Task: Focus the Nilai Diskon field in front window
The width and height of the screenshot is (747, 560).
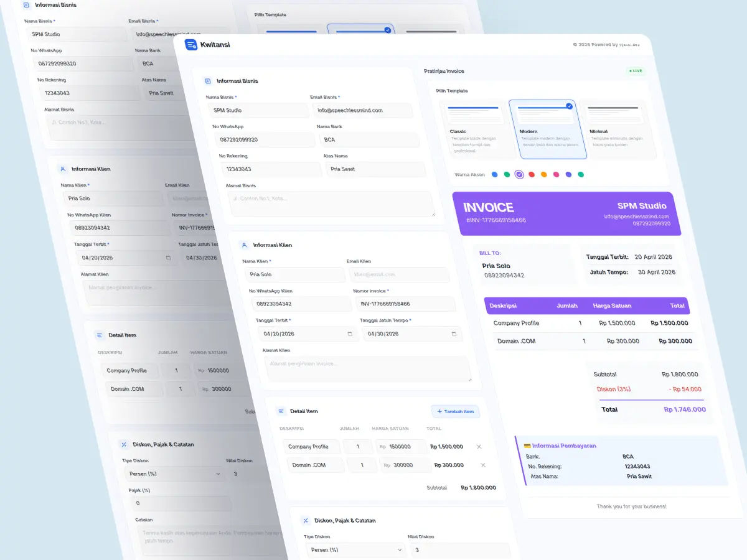Action: click(x=459, y=550)
